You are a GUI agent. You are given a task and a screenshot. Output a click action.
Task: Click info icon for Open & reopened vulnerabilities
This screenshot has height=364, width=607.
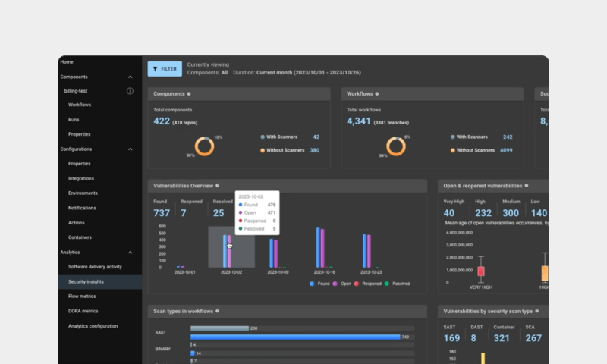527,186
